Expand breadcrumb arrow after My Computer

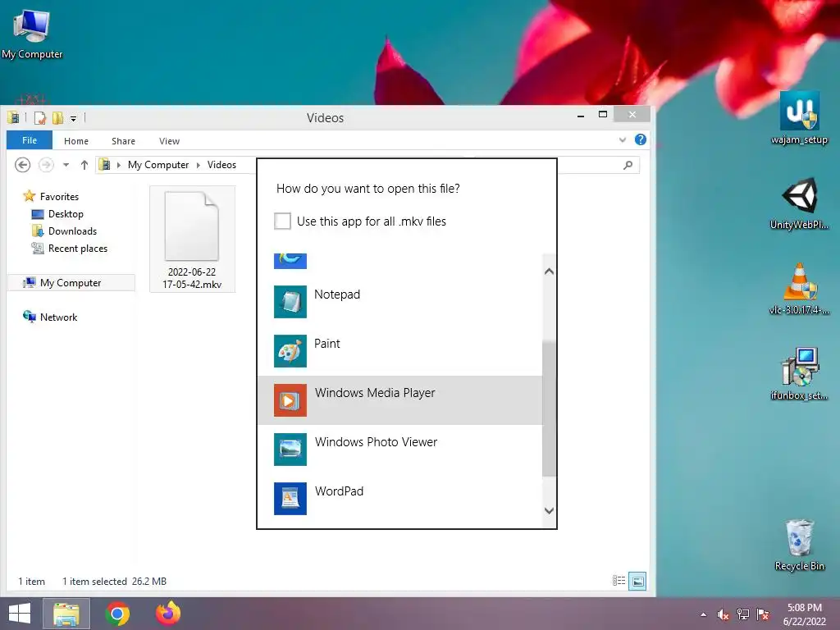click(199, 165)
